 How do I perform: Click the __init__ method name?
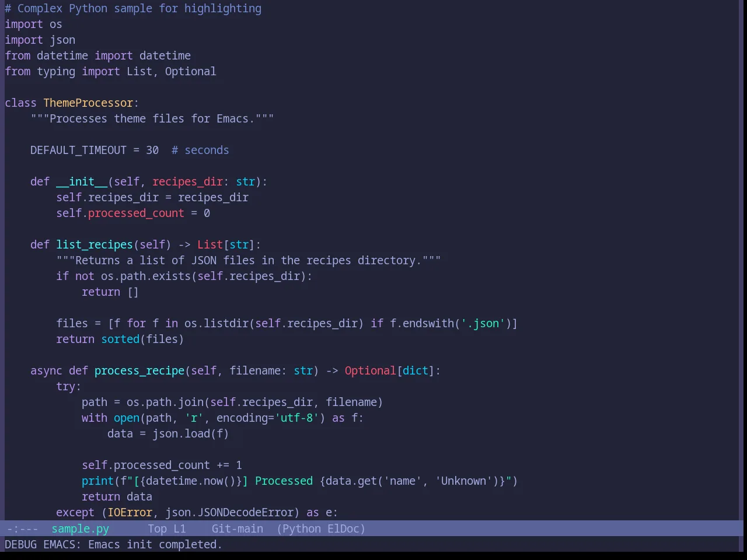click(82, 181)
